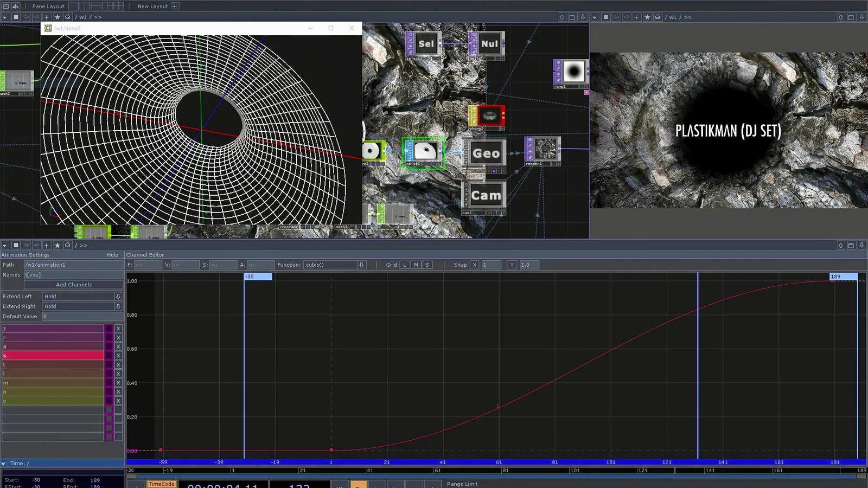Go home in the top-left network pane
Image resolution: width=868 pixels, height=488 pixels.
67,17
